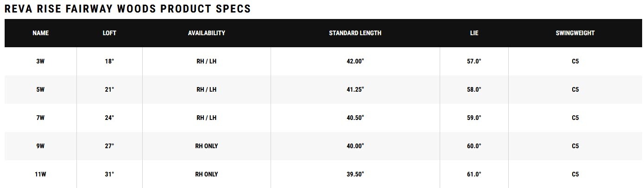Screen dimensions: 644x188
Task: Select the 11W name cell
Action: pyautogui.click(x=40, y=175)
